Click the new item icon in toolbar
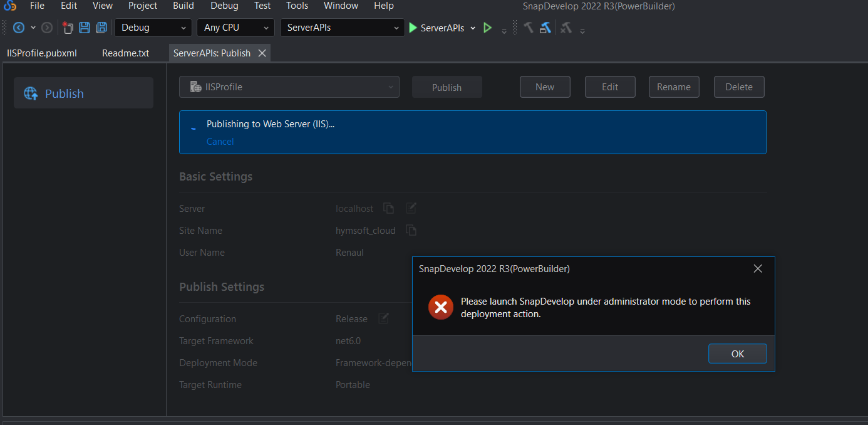 click(x=68, y=28)
